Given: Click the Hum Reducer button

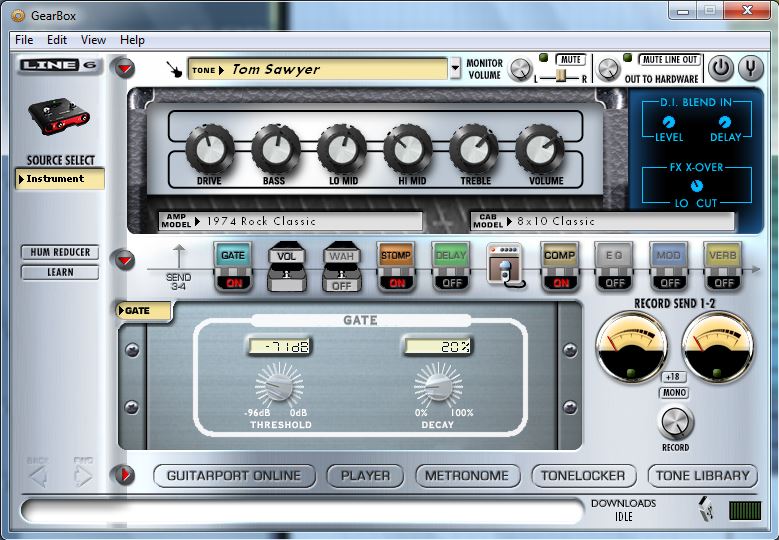Looking at the screenshot, I should (x=60, y=252).
